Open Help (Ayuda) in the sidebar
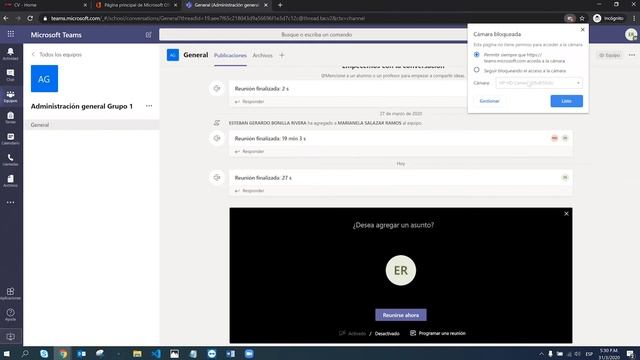The width and height of the screenshot is (640, 360). [11, 315]
